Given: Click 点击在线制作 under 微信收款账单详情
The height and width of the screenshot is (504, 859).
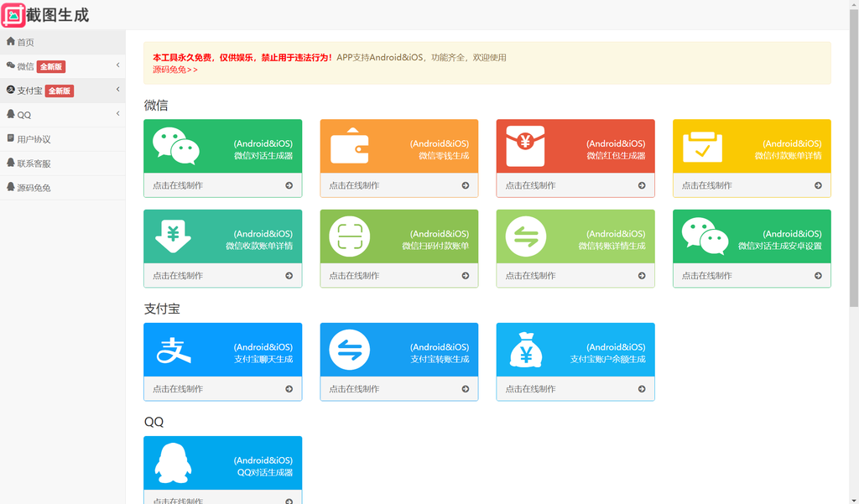Looking at the screenshot, I should pyautogui.click(x=178, y=276).
